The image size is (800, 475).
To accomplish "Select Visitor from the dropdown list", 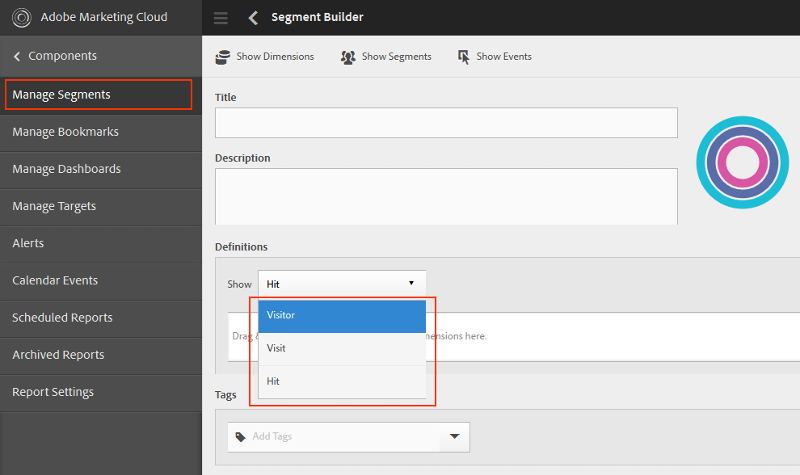I will [x=342, y=316].
